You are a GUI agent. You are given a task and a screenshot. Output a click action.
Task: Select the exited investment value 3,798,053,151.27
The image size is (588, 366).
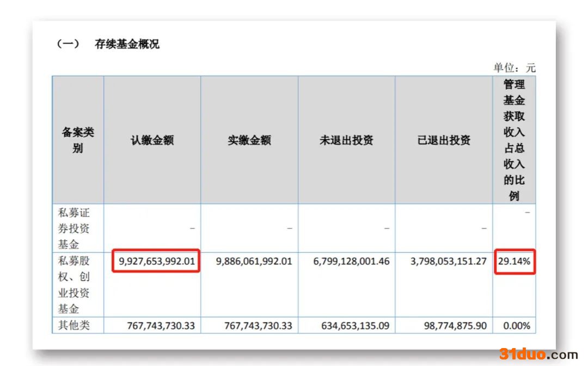[449, 261]
